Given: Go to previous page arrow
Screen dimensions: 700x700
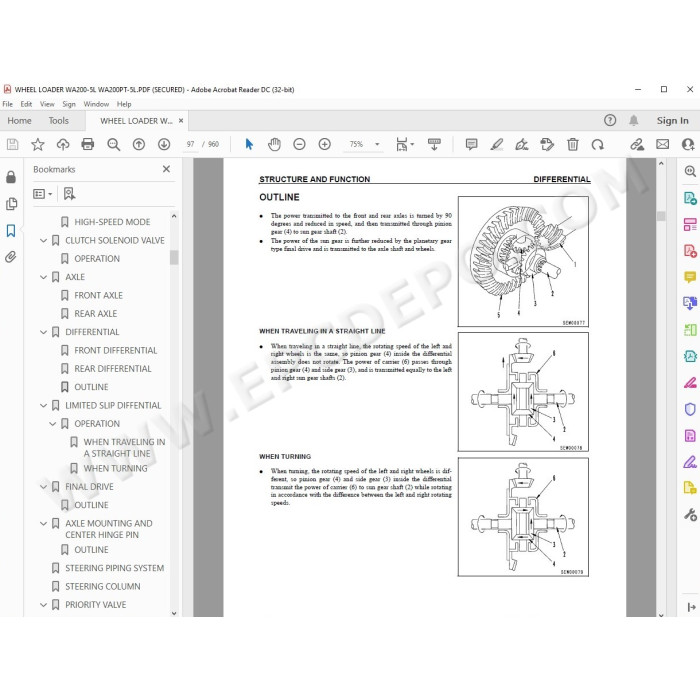Looking at the screenshot, I should [x=139, y=144].
